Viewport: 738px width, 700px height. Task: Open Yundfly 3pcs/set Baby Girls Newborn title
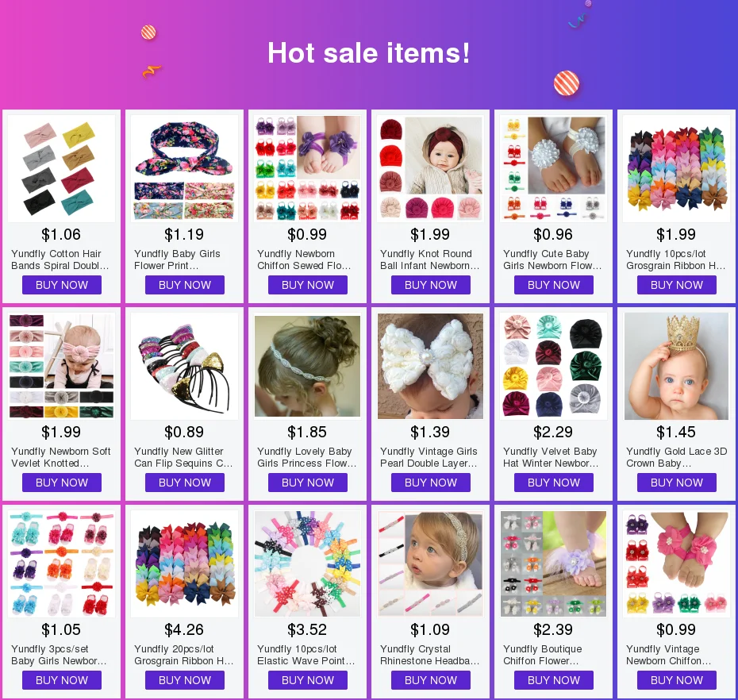pyautogui.click(x=59, y=655)
